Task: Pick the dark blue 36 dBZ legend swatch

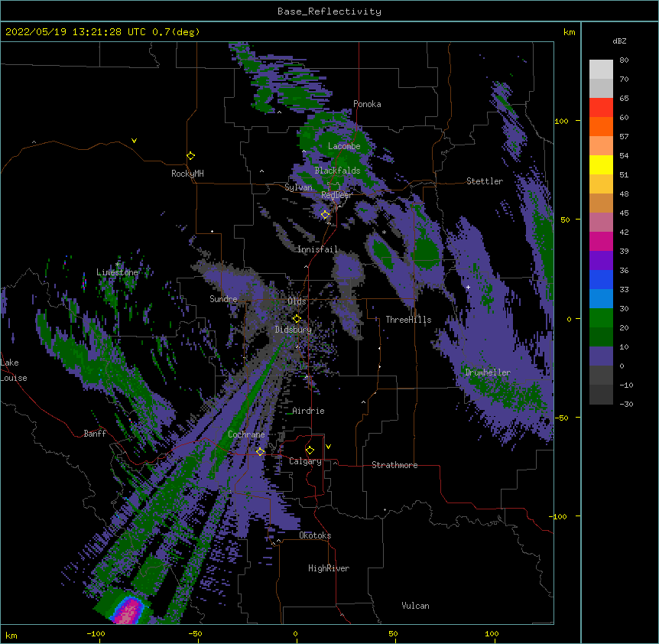Action: [601, 279]
